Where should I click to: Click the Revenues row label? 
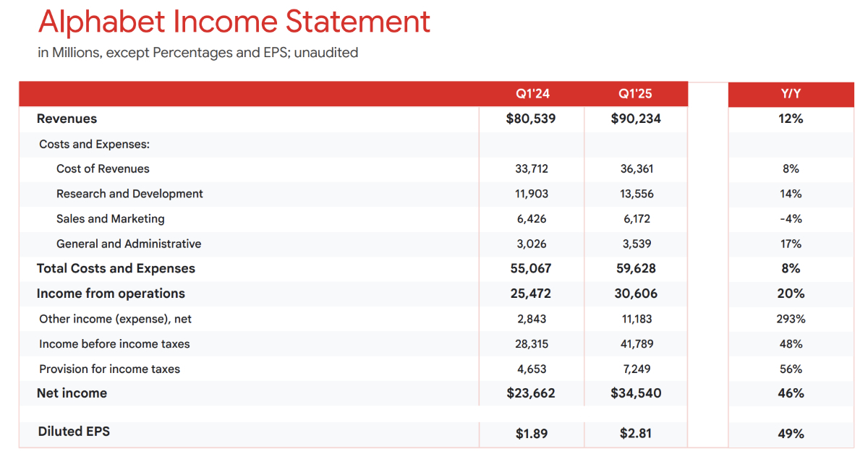(67, 119)
